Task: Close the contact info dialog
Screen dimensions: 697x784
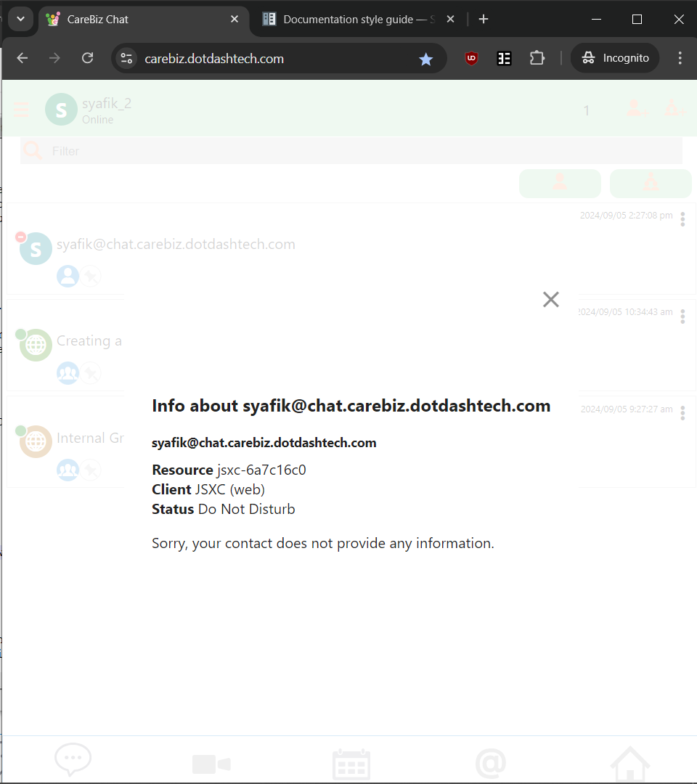Action: [x=551, y=299]
